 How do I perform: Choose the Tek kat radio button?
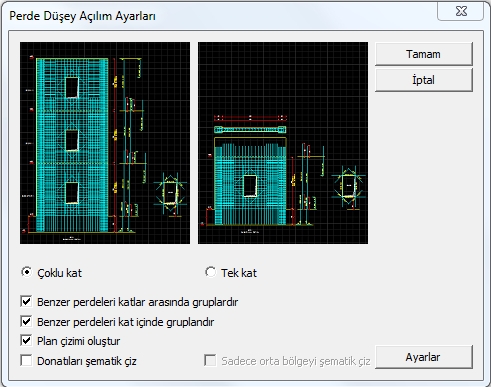(x=211, y=272)
